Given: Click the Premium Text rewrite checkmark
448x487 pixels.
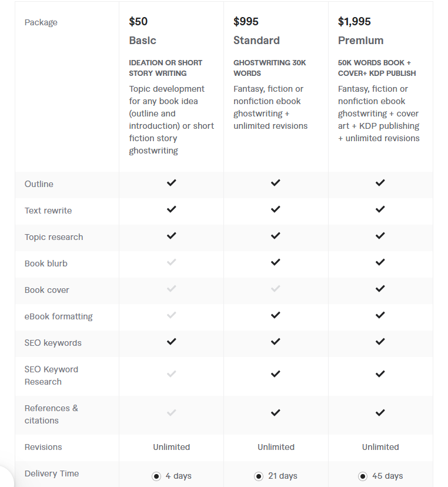Looking at the screenshot, I should (380, 209).
